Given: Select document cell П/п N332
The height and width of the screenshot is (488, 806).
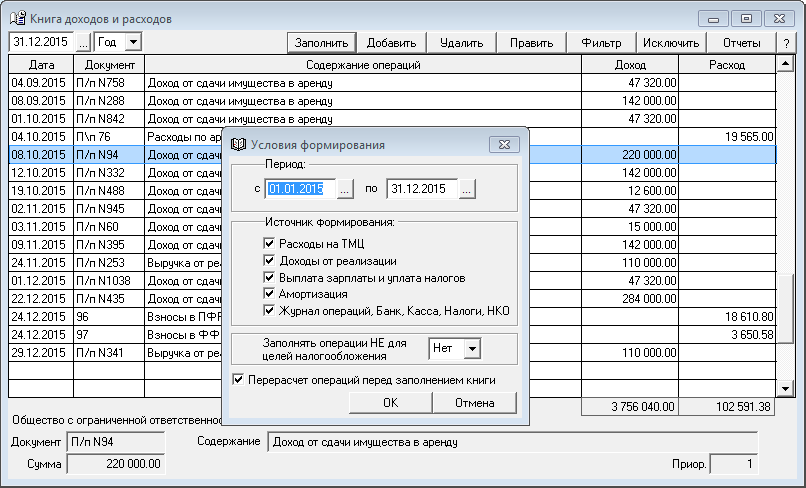Looking at the screenshot, I should [x=109, y=173].
